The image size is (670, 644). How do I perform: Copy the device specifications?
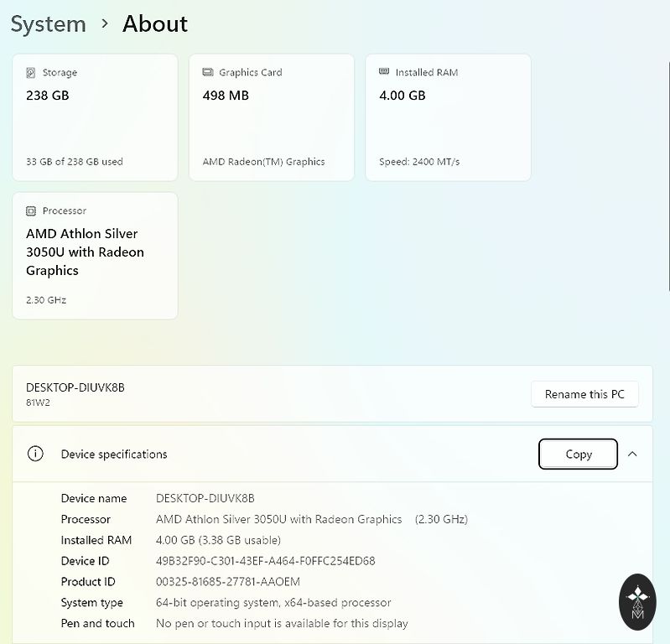(578, 454)
